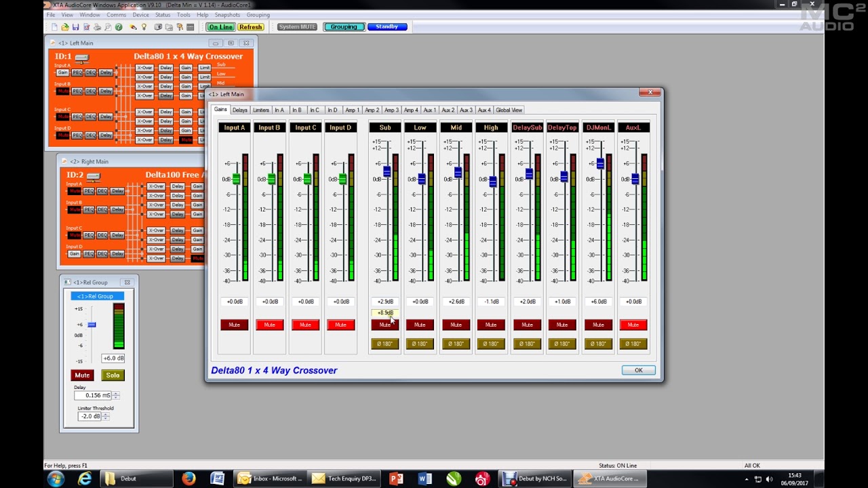Click the Rel Group gain fader handle
Viewport: 868px width, 488px height.
click(92, 325)
